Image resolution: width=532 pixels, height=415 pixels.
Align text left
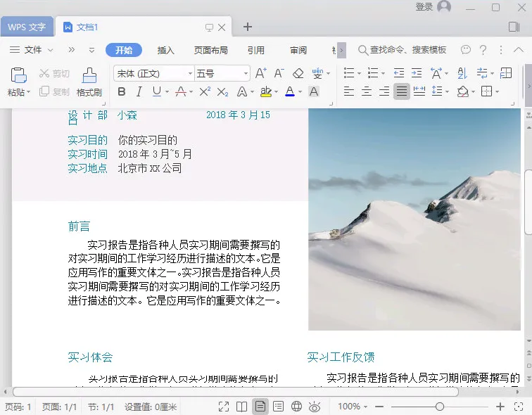349,91
